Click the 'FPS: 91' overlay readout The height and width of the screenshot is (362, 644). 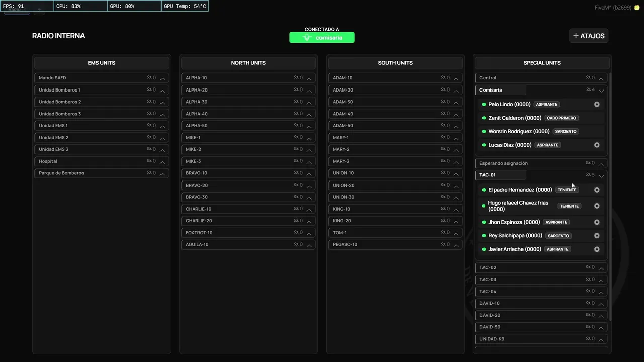click(14, 6)
